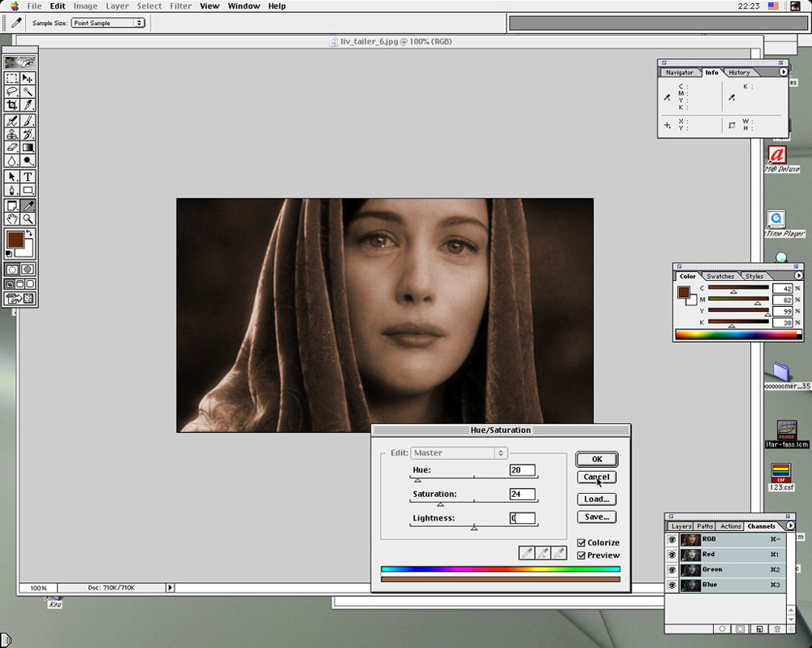Toggle Edit in Standard Mode
Screen dimensions: 812x648
(x=12, y=270)
